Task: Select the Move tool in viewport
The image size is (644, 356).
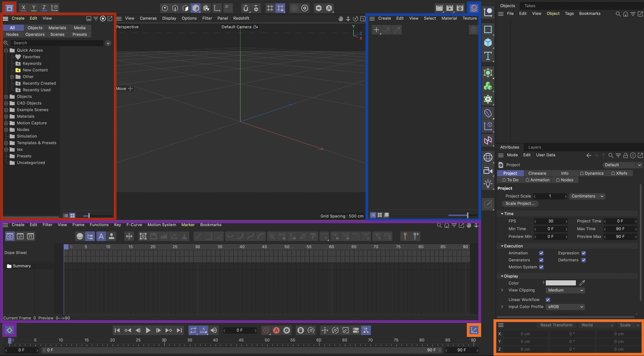Action: click(x=124, y=89)
